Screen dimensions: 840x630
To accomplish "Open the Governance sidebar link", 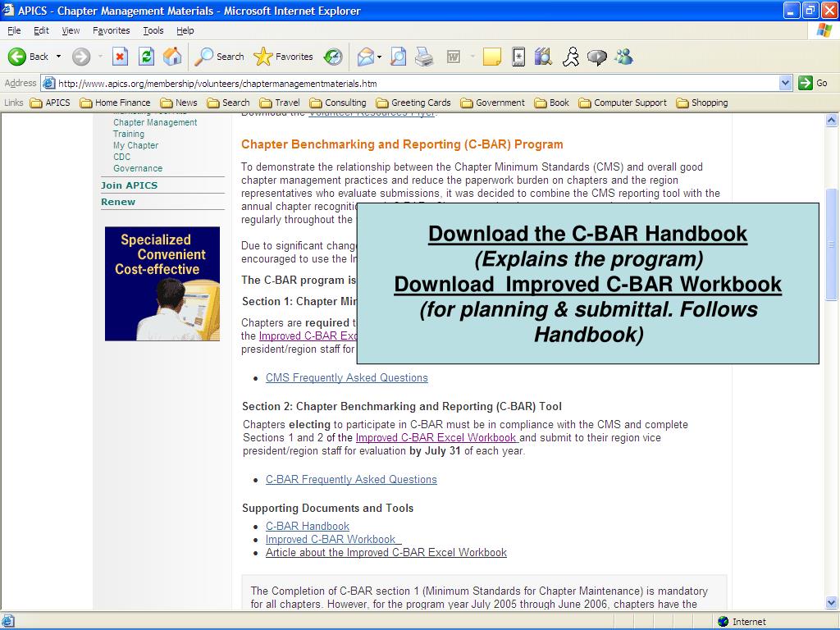I will coord(138,168).
